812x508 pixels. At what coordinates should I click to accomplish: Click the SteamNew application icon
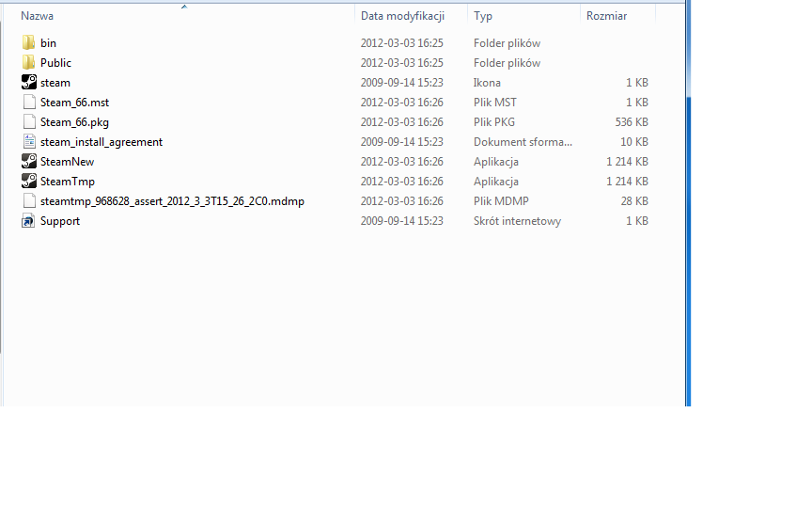(x=28, y=161)
